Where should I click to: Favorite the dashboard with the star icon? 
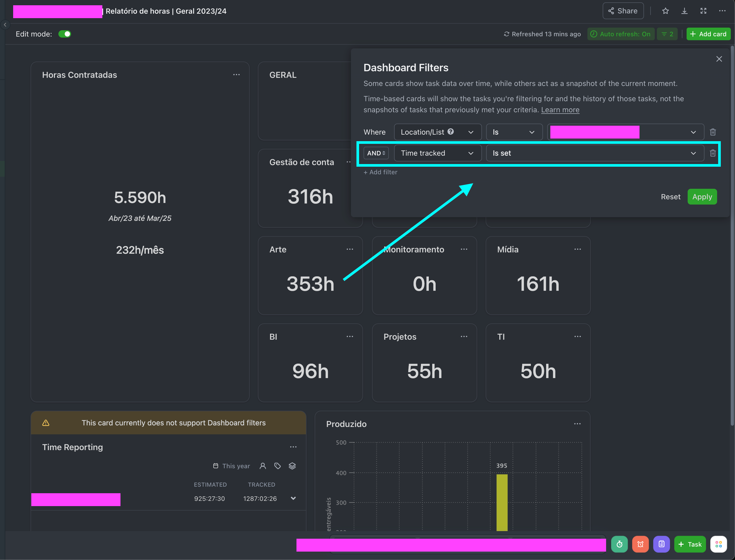(665, 11)
